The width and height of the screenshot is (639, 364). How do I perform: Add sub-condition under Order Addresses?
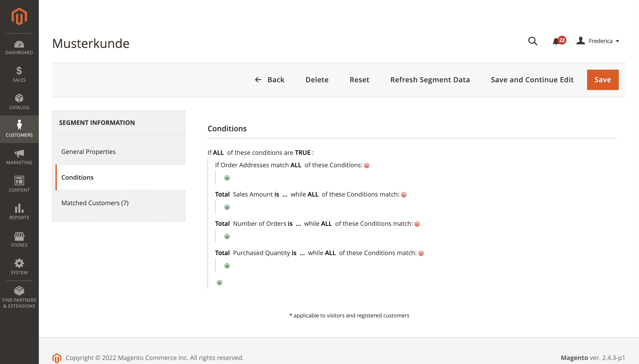click(x=227, y=178)
